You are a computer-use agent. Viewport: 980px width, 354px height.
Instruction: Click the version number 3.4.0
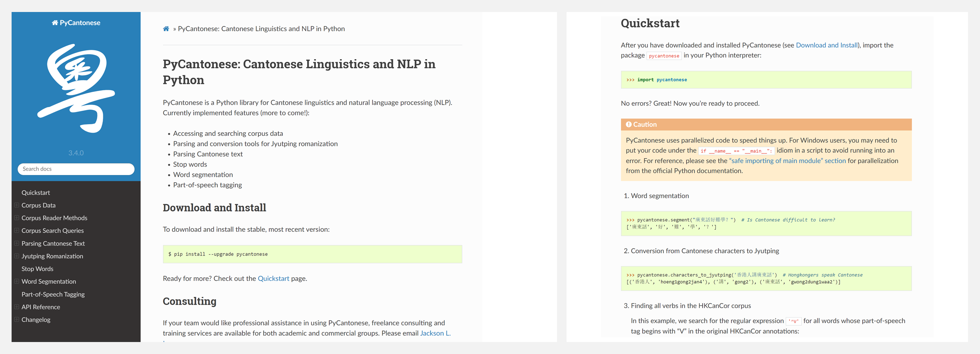click(76, 153)
